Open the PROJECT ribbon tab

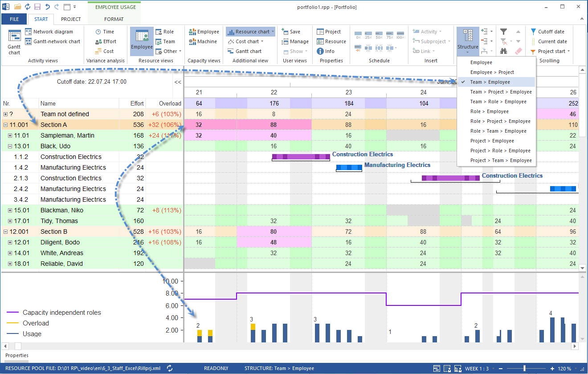(71, 19)
